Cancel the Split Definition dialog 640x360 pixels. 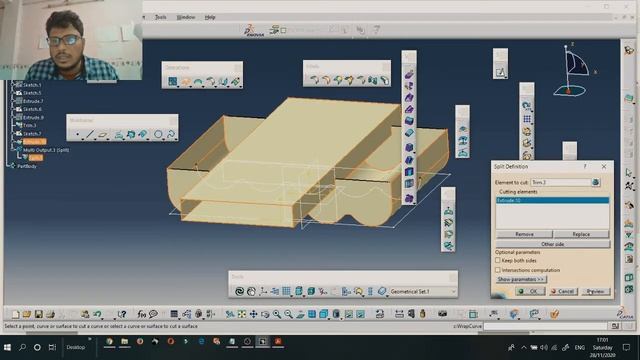tap(563, 291)
